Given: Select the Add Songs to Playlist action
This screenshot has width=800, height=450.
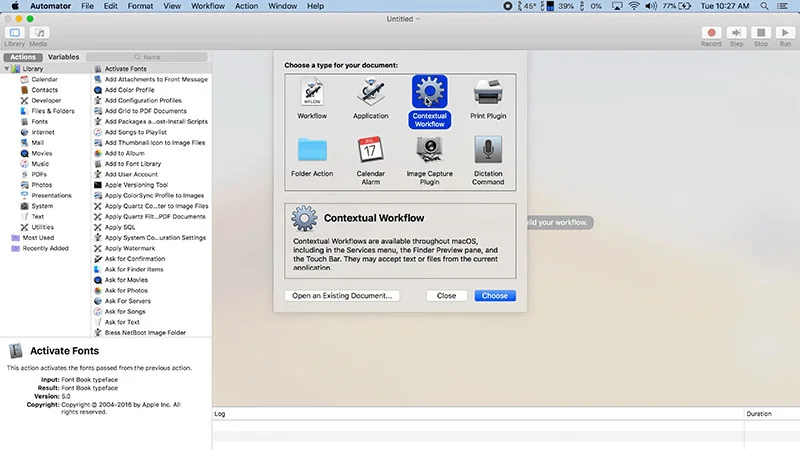Looking at the screenshot, I should (136, 132).
